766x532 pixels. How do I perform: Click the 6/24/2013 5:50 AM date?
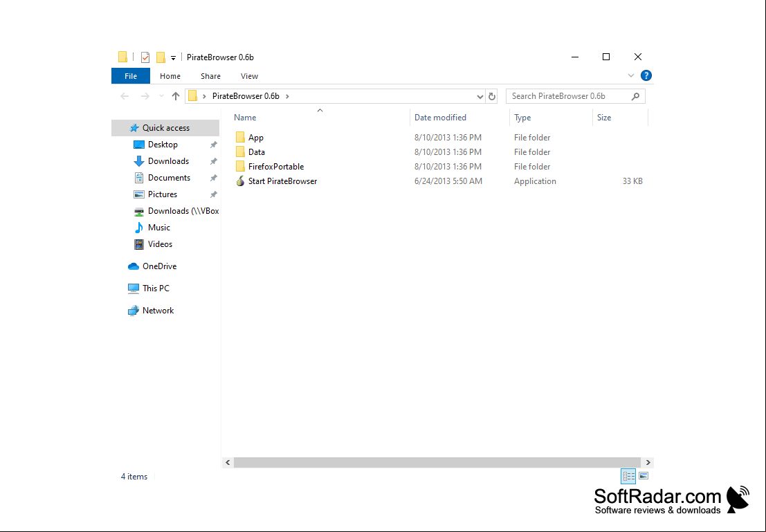pyautogui.click(x=448, y=181)
